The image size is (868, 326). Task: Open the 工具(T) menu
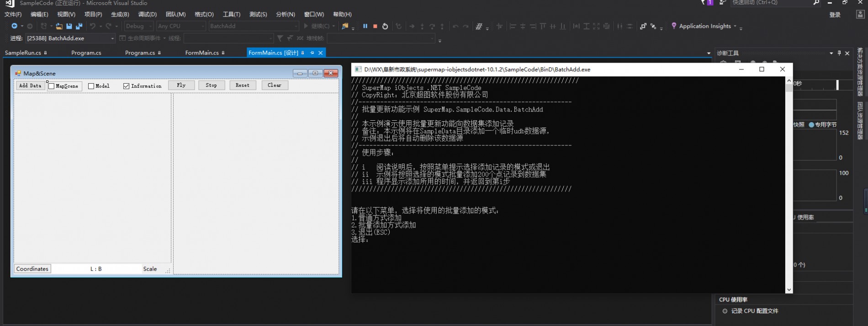tap(232, 15)
